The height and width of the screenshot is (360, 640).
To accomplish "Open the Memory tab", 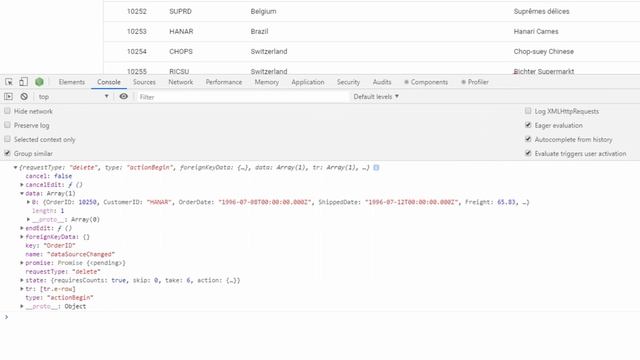I will [267, 82].
